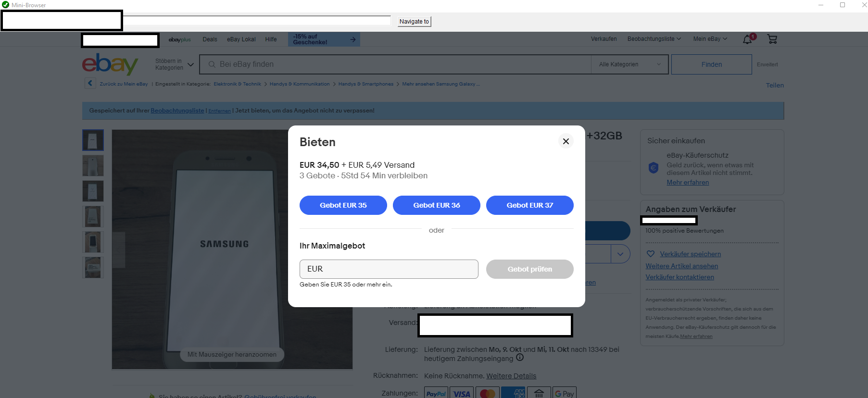The image size is (868, 398).
Task: Click the Mini-Browser address bar
Action: (x=257, y=21)
